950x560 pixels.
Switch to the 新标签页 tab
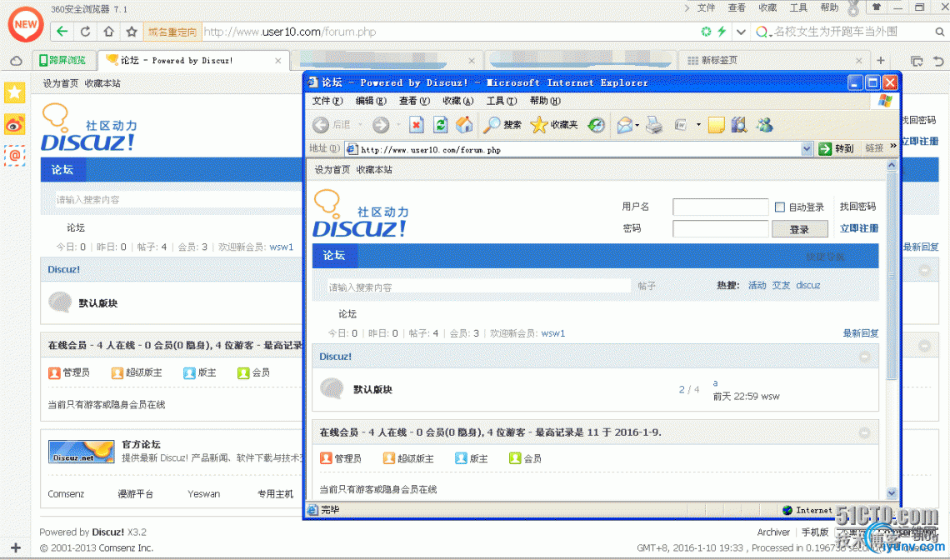[x=775, y=61]
